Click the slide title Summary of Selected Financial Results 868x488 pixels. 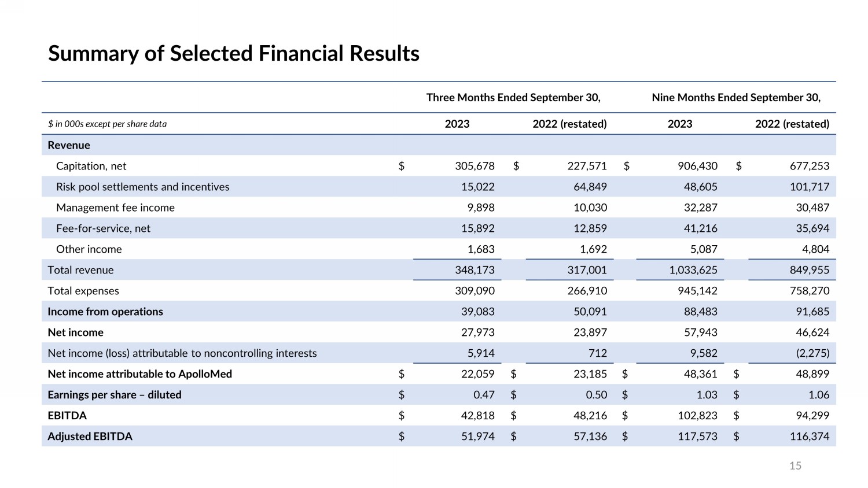pos(233,53)
